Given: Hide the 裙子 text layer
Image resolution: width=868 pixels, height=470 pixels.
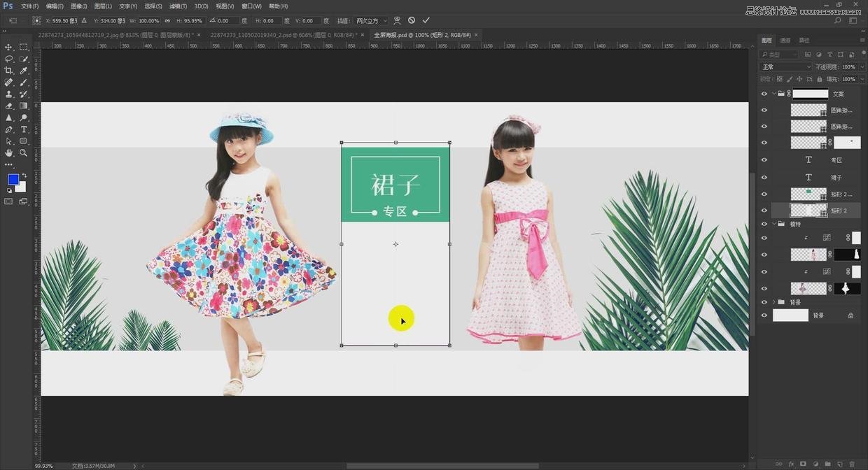Looking at the screenshot, I should [764, 178].
